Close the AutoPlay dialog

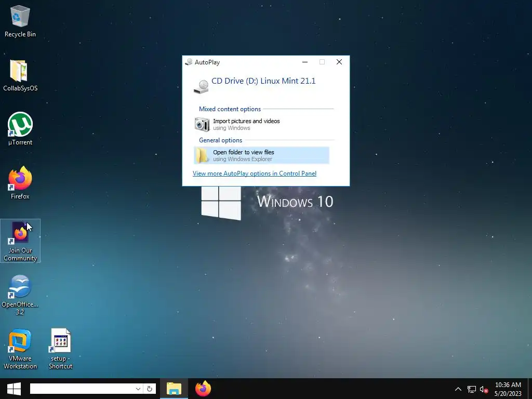tap(339, 62)
